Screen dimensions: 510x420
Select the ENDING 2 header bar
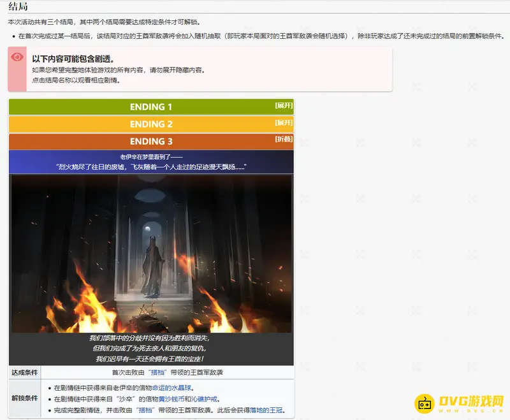pos(152,124)
